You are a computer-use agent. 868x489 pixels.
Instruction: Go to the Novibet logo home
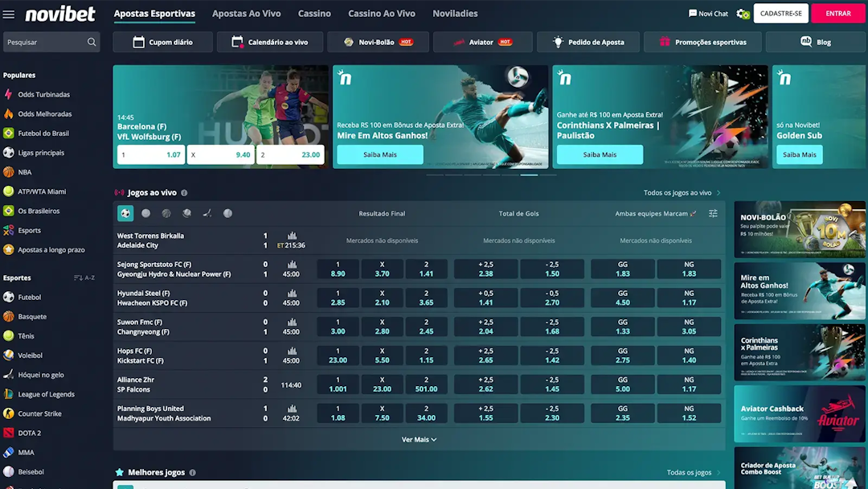pyautogui.click(x=60, y=14)
